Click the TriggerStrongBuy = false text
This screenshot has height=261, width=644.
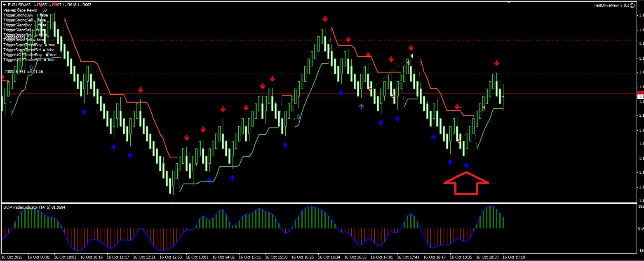pyautogui.click(x=25, y=15)
